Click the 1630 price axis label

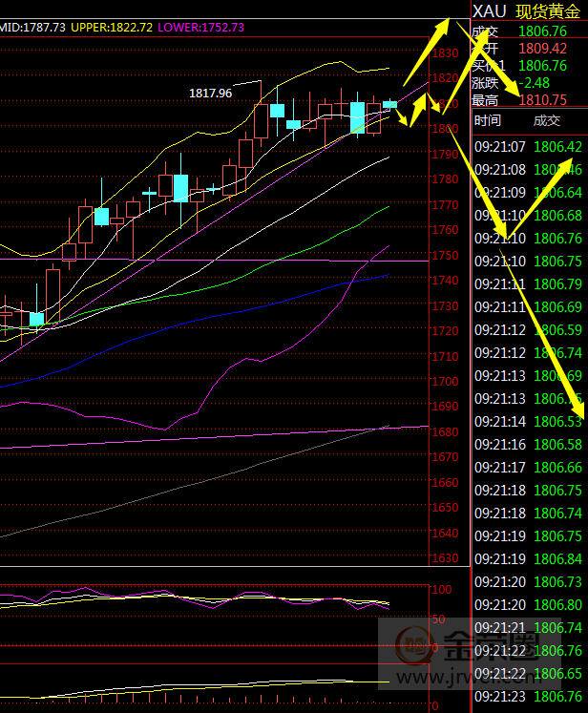[445, 558]
